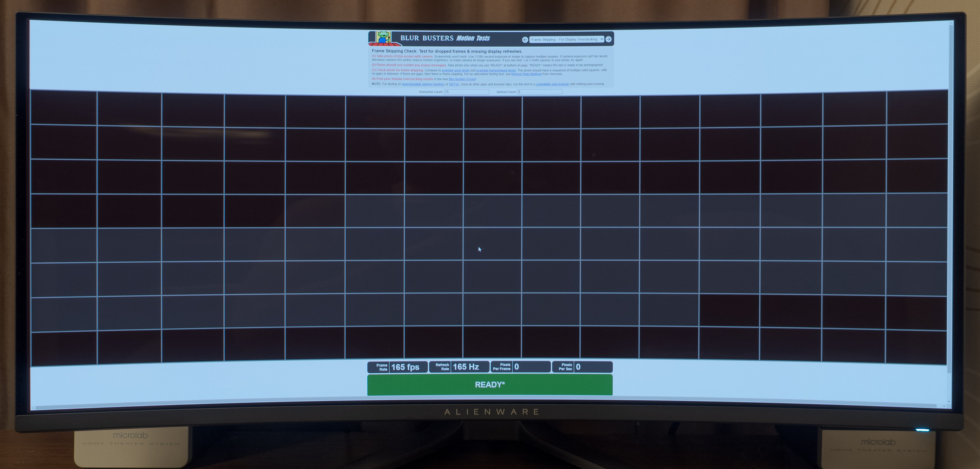Click the Vertical Count input field
980x469 pixels.
tap(539, 92)
